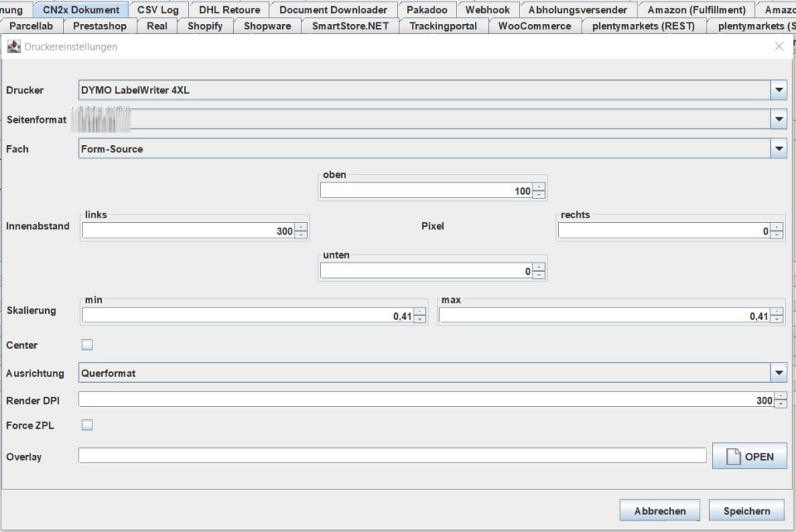The width and height of the screenshot is (796, 532).
Task: Enable the Force ZPL checkbox
Action: coord(87,425)
